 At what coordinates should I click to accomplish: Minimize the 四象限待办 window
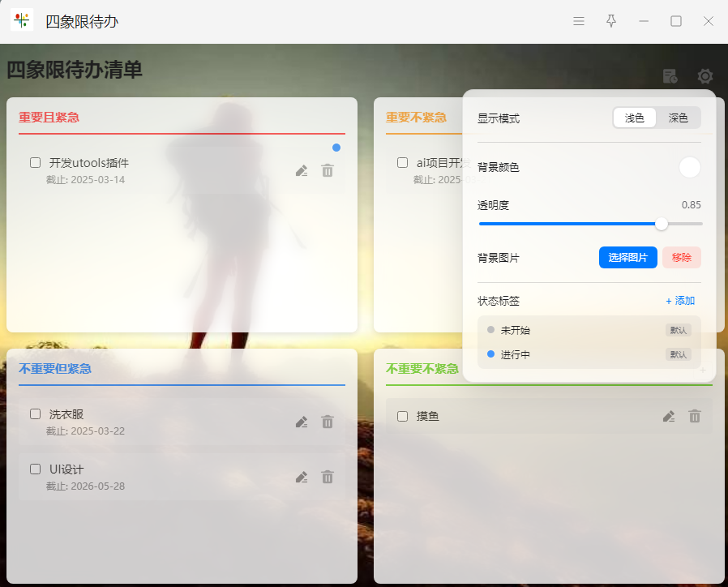pyautogui.click(x=644, y=21)
